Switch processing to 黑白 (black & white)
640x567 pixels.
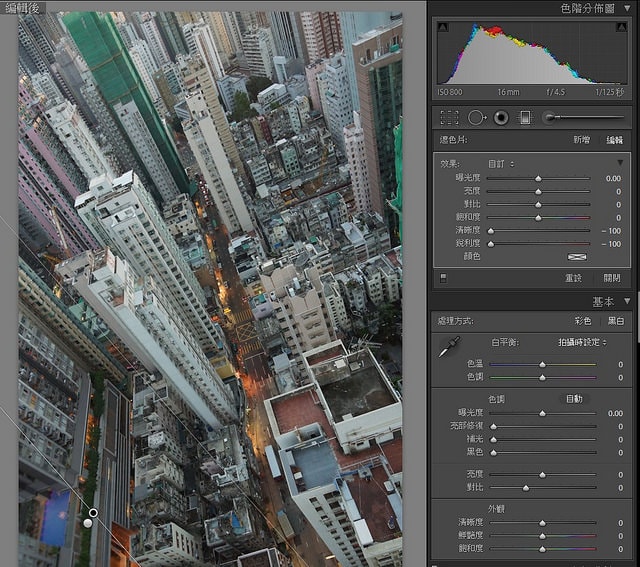[615, 321]
